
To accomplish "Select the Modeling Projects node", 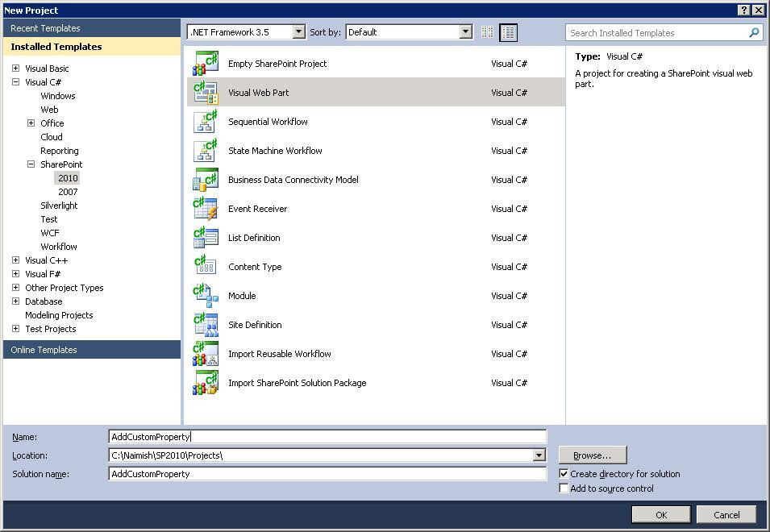I will (x=59, y=315).
